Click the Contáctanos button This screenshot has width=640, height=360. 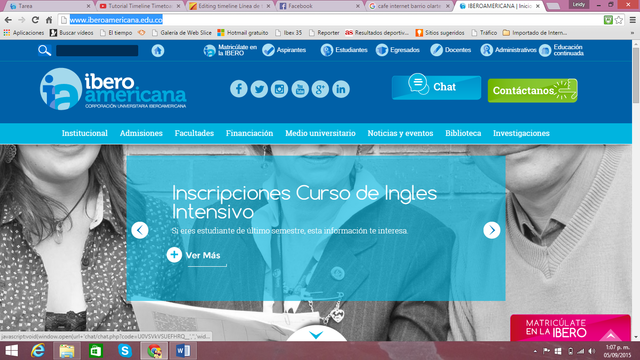coord(533,90)
